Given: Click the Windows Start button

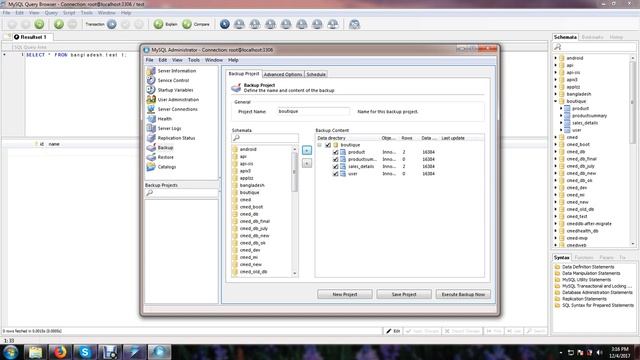Looking at the screenshot, I should coord(10,352).
